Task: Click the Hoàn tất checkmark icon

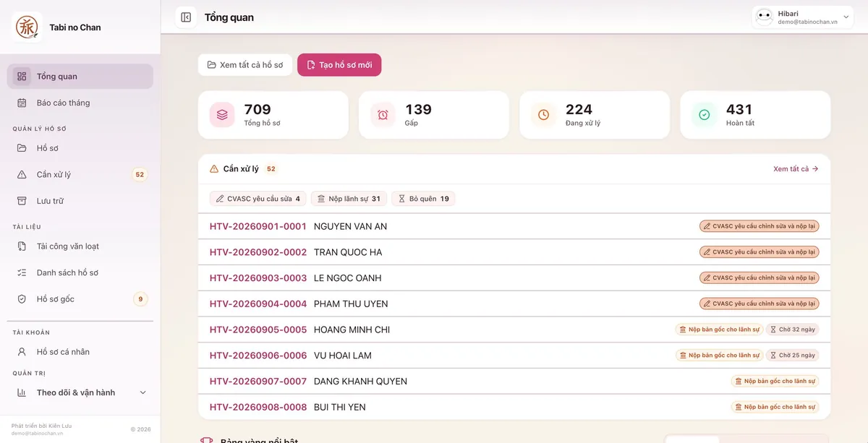Action: [x=704, y=115]
